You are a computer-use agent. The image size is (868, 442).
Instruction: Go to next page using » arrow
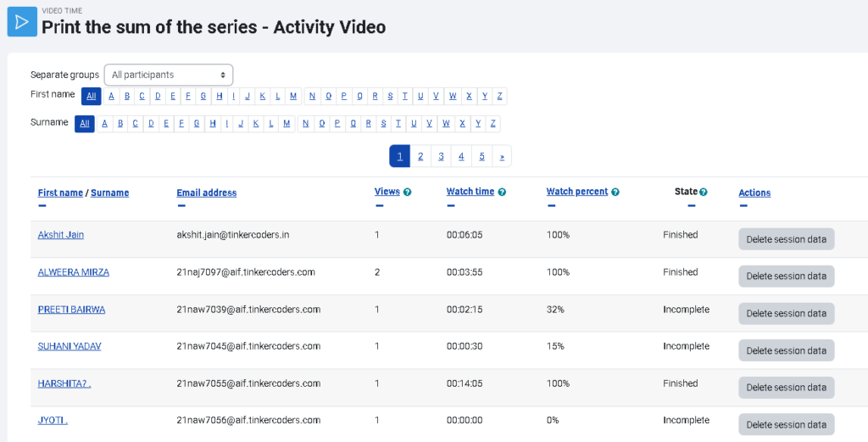point(502,156)
